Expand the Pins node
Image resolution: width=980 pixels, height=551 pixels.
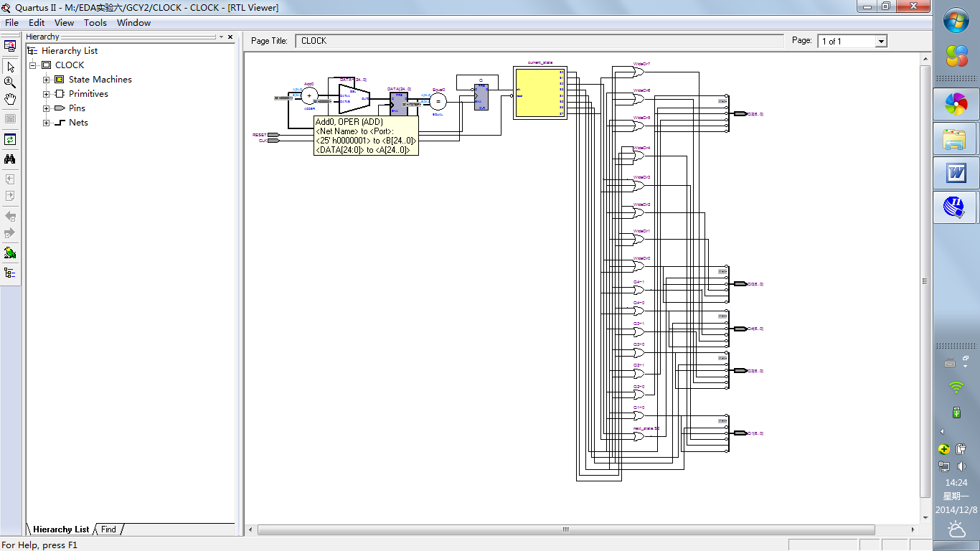click(x=47, y=108)
